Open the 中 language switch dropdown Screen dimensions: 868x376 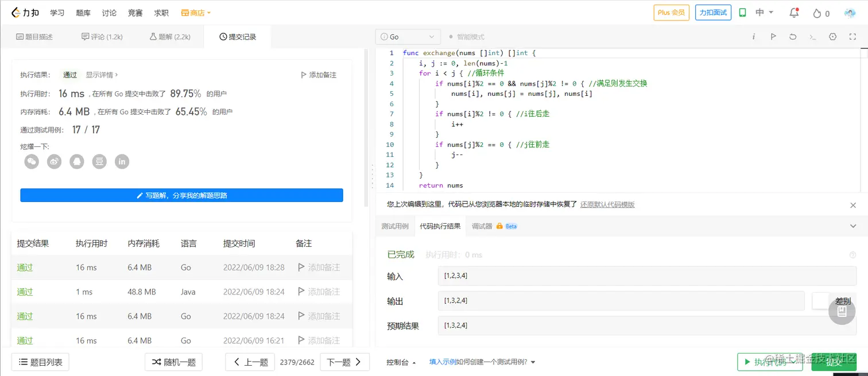pos(765,13)
